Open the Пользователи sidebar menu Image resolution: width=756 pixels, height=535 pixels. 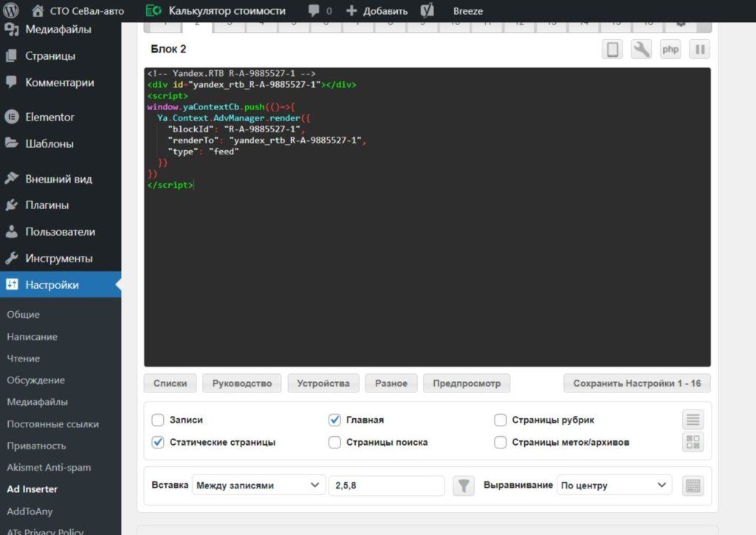pos(61,231)
